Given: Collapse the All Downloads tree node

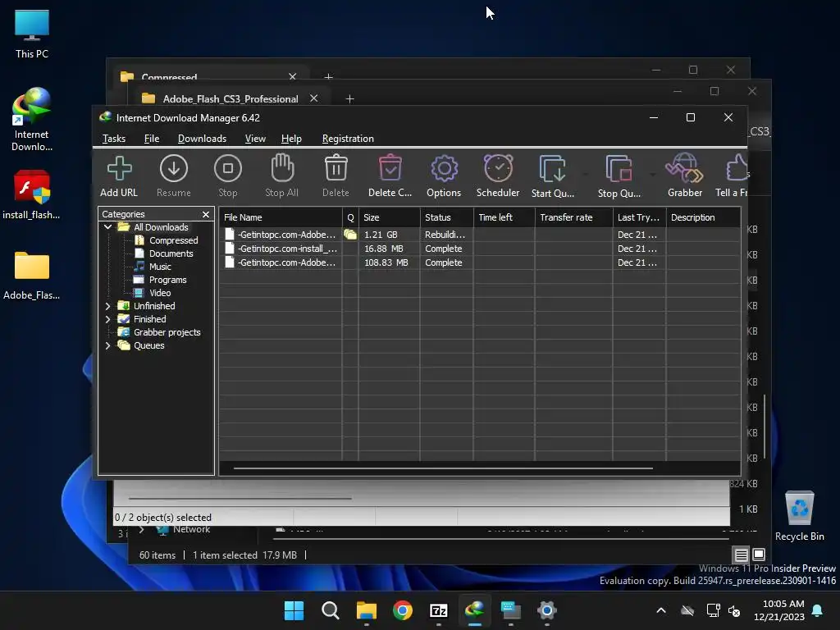Looking at the screenshot, I should [107, 227].
